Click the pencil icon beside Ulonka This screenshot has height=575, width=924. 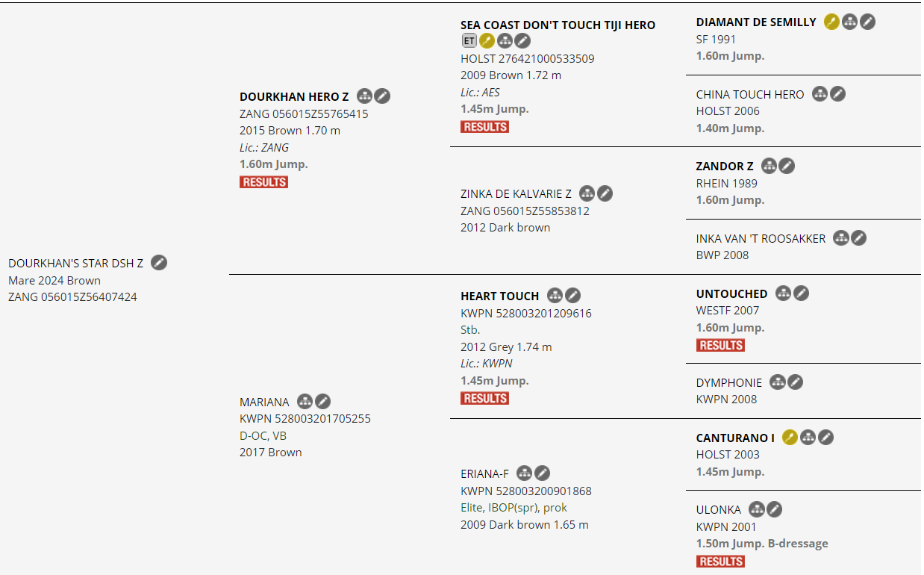point(775,509)
